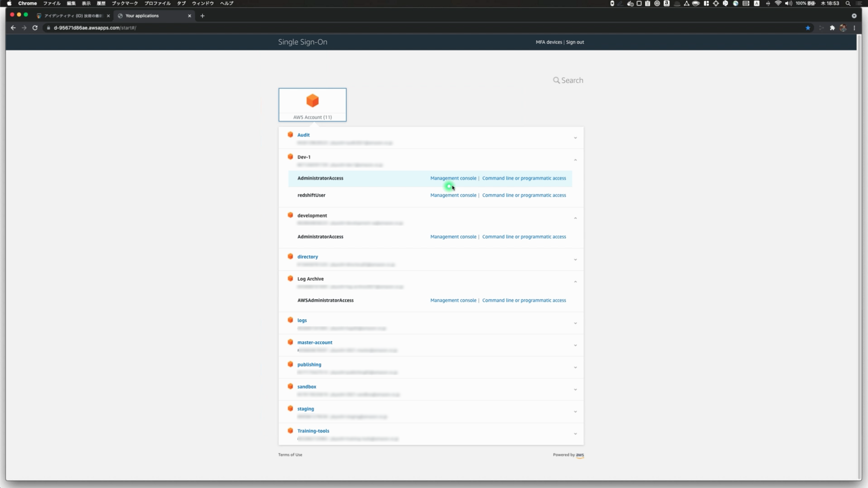Open the ウィンドウ menu
This screenshot has height=488, width=868.
pyautogui.click(x=203, y=3)
